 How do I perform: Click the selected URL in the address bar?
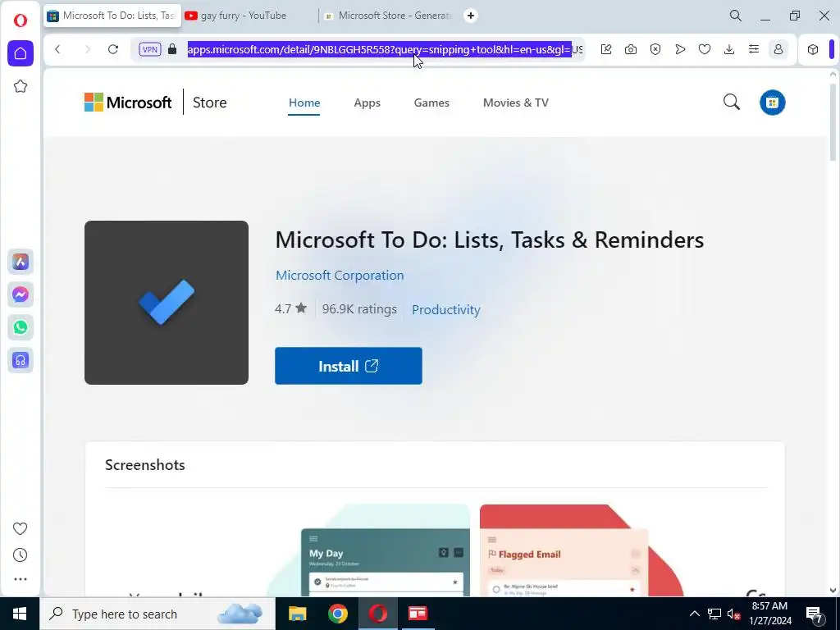tap(379, 49)
